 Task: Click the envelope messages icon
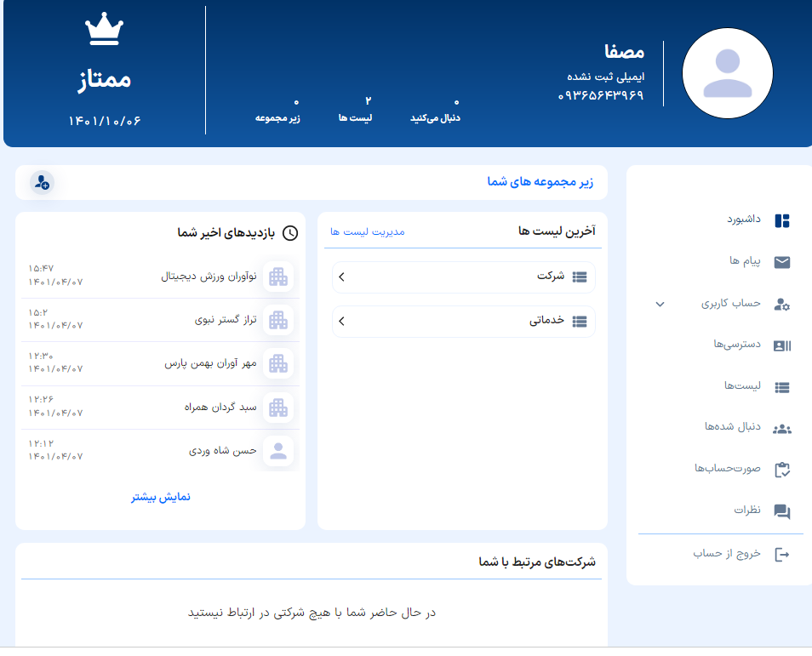click(x=781, y=262)
